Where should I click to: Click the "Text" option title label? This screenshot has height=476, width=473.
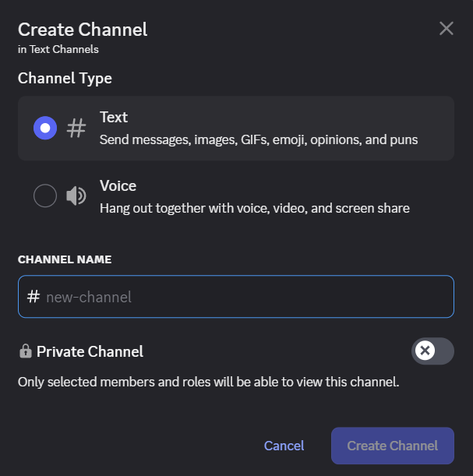point(114,118)
